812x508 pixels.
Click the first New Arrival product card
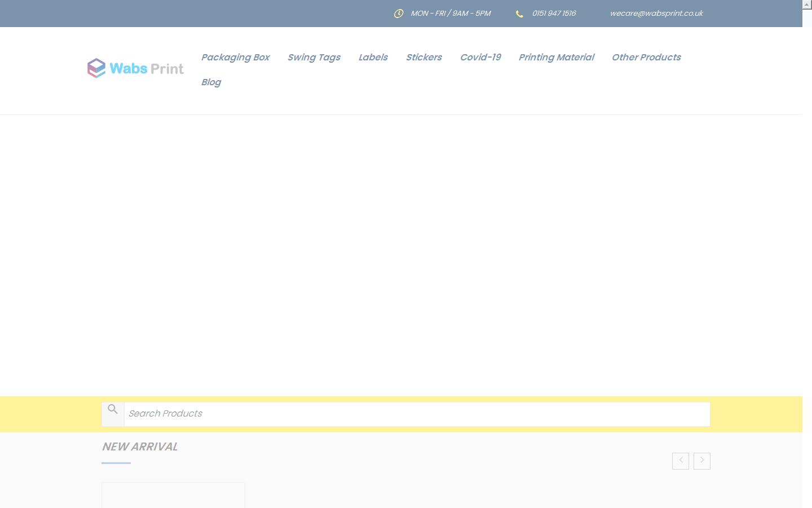pos(173,495)
